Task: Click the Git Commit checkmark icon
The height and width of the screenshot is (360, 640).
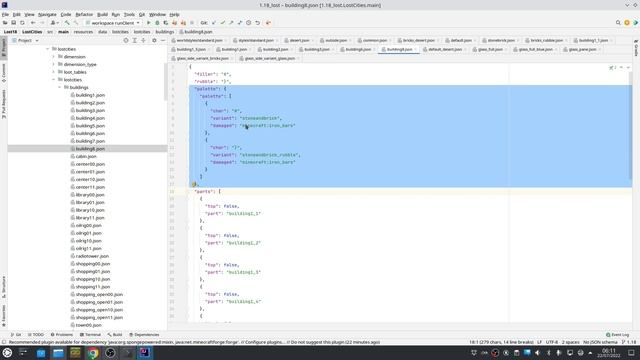Action: point(223,23)
